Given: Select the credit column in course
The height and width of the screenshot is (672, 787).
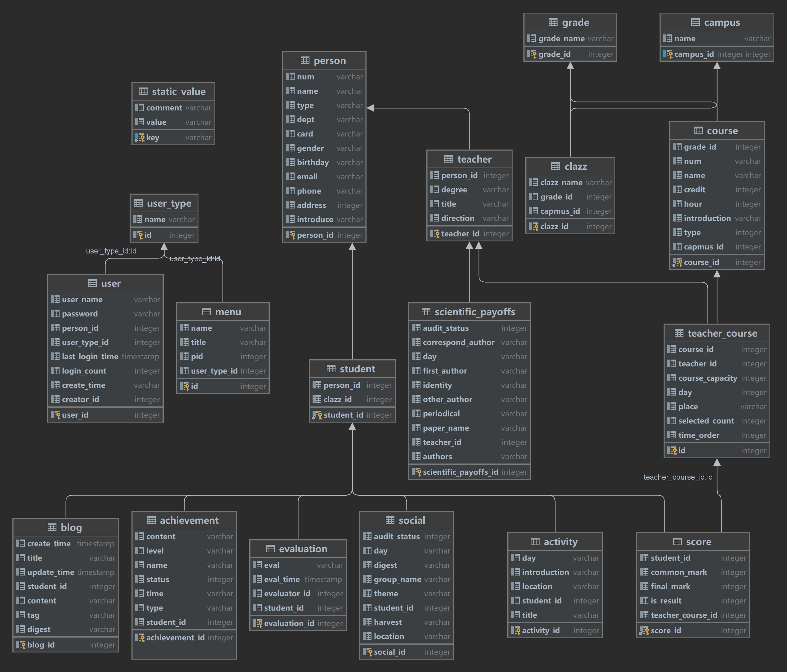Looking at the screenshot, I should pos(717,190).
